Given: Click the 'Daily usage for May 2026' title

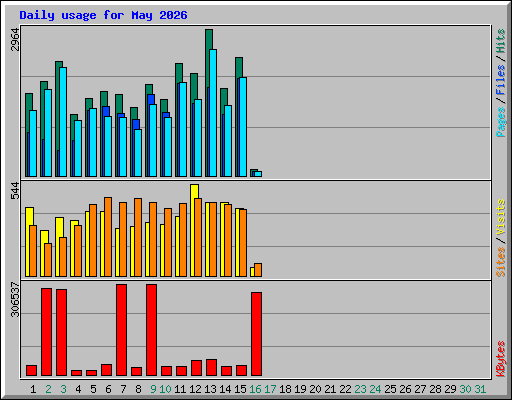Looking at the screenshot, I should (x=103, y=15).
